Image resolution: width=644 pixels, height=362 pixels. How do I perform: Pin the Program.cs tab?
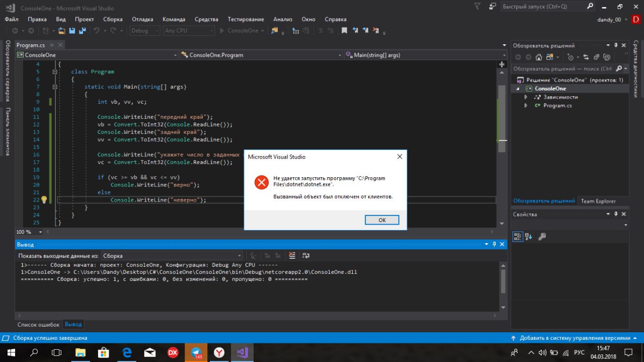point(51,45)
